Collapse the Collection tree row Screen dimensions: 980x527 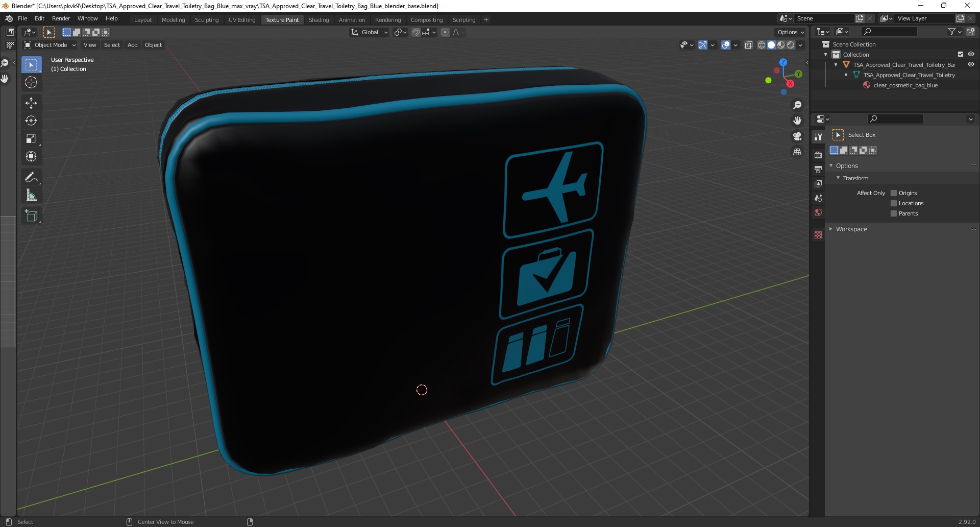click(826, 55)
